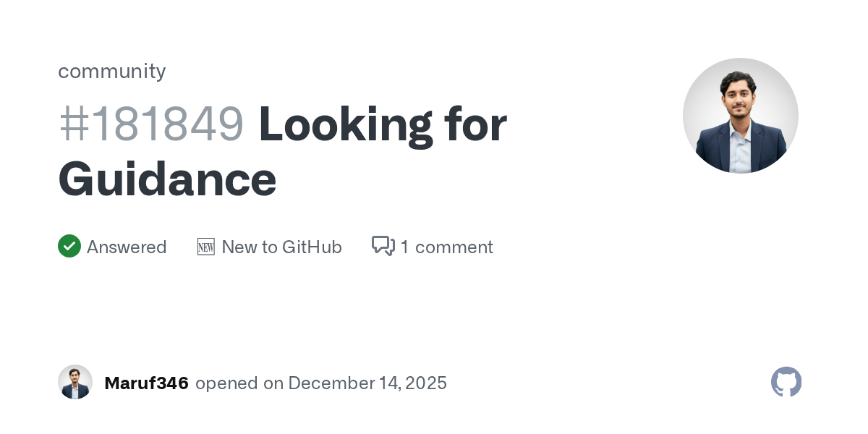
Task: Click the digit "1" in comment count
Action: 404,247
